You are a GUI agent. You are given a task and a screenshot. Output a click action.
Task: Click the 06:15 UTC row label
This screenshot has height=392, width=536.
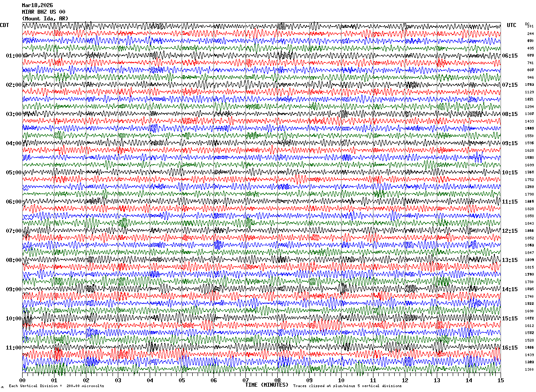click(x=510, y=56)
